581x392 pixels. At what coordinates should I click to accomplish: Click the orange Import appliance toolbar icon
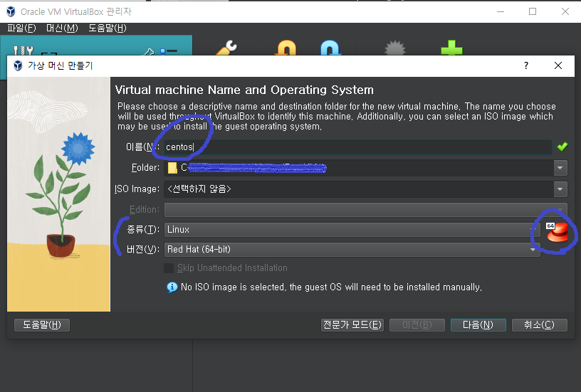[x=286, y=48]
